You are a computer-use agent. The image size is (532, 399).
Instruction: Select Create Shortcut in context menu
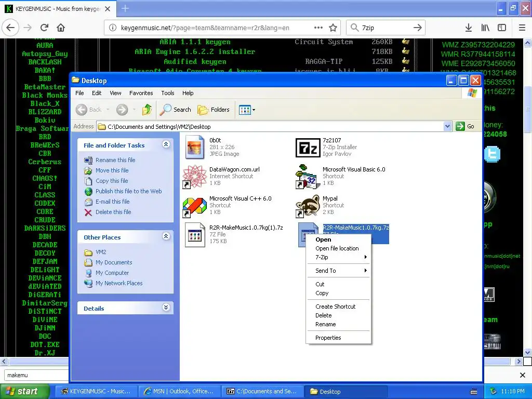(338, 307)
